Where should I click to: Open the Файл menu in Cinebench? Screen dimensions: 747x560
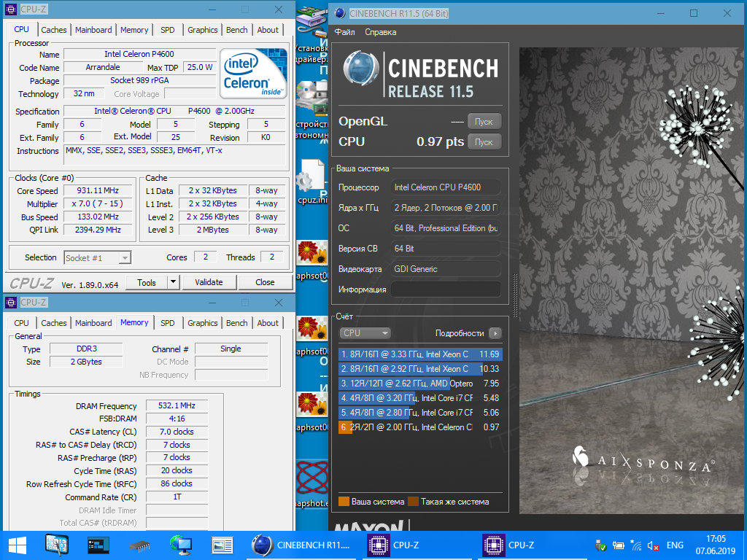[344, 32]
